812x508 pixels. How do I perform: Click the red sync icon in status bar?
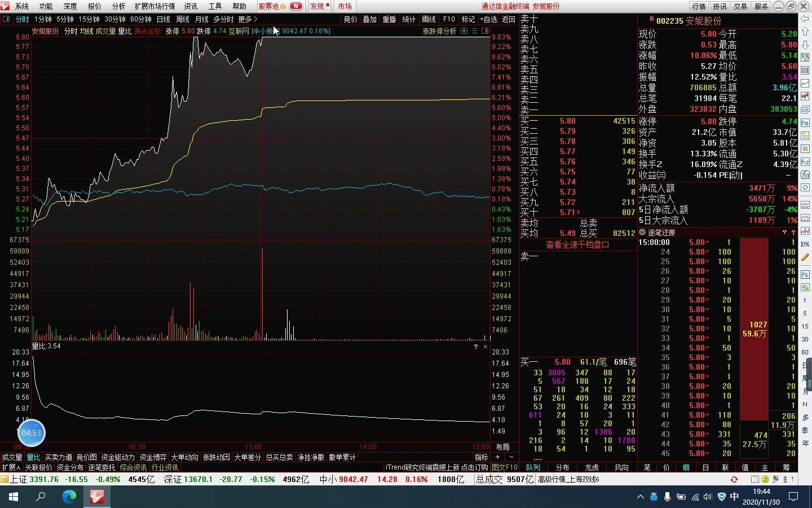734,479
